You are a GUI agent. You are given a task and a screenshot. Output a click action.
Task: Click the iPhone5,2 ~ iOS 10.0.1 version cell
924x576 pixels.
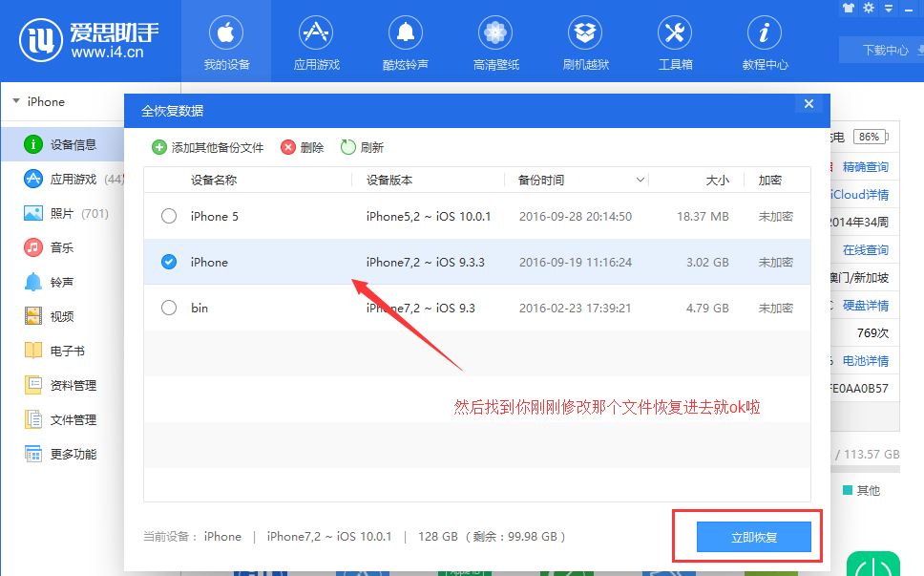(x=429, y=217)
